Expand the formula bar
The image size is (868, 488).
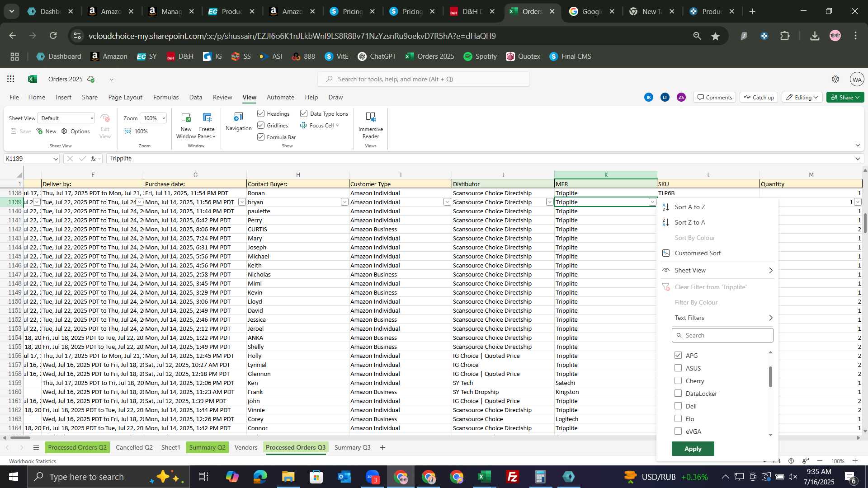(x=858, y=159)
